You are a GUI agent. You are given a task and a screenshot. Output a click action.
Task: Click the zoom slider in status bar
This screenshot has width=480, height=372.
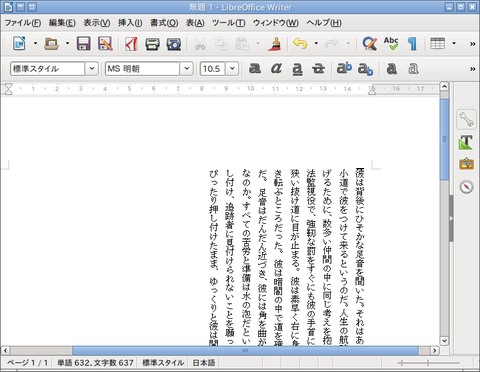click(x=428, y=363)
